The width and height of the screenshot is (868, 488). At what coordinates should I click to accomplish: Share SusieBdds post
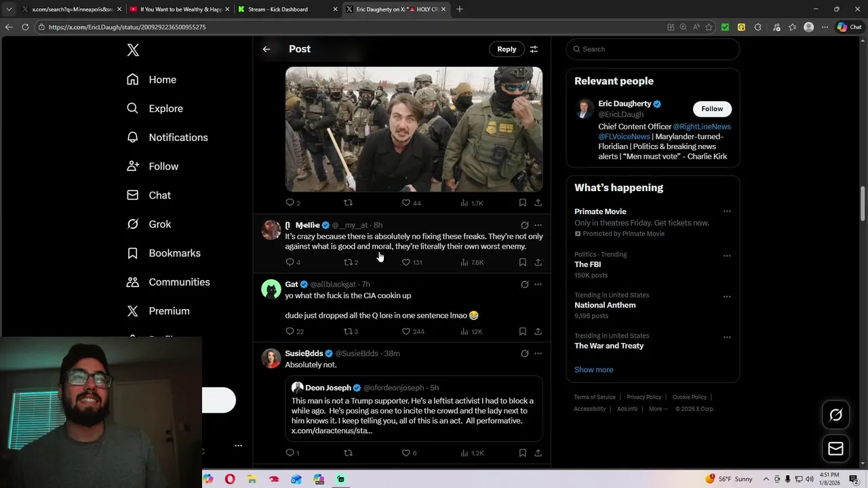coord(538,453)
